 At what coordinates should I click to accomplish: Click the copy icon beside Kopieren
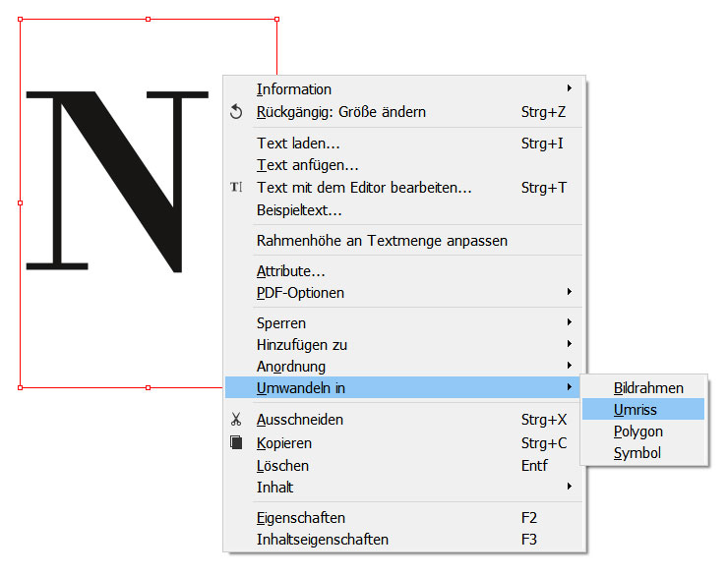[236, 443]
